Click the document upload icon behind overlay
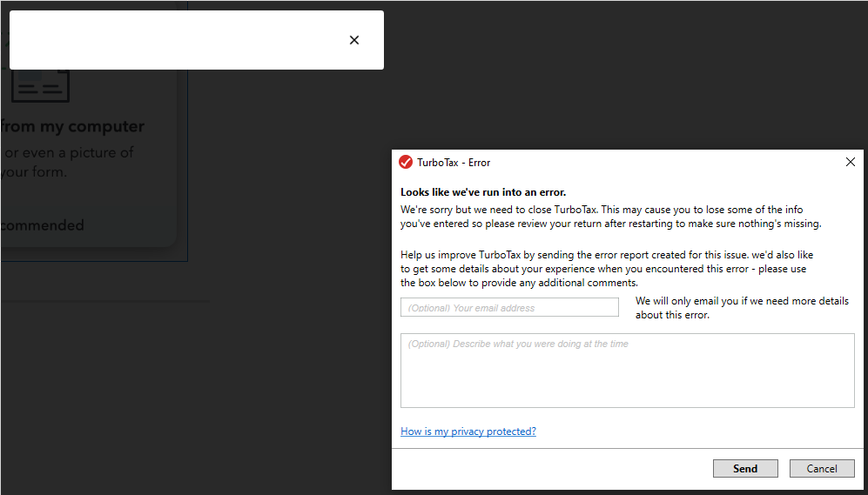This screenshot has width=868, height=495. 40,86
